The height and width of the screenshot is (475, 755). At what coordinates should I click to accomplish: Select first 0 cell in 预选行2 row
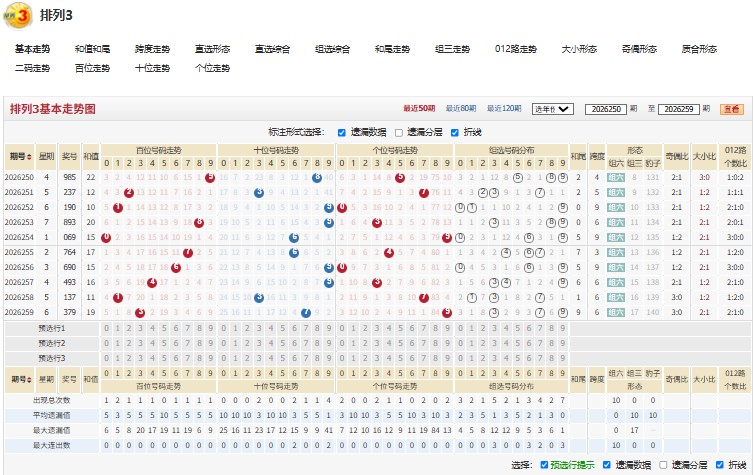[x=106, y=343]
